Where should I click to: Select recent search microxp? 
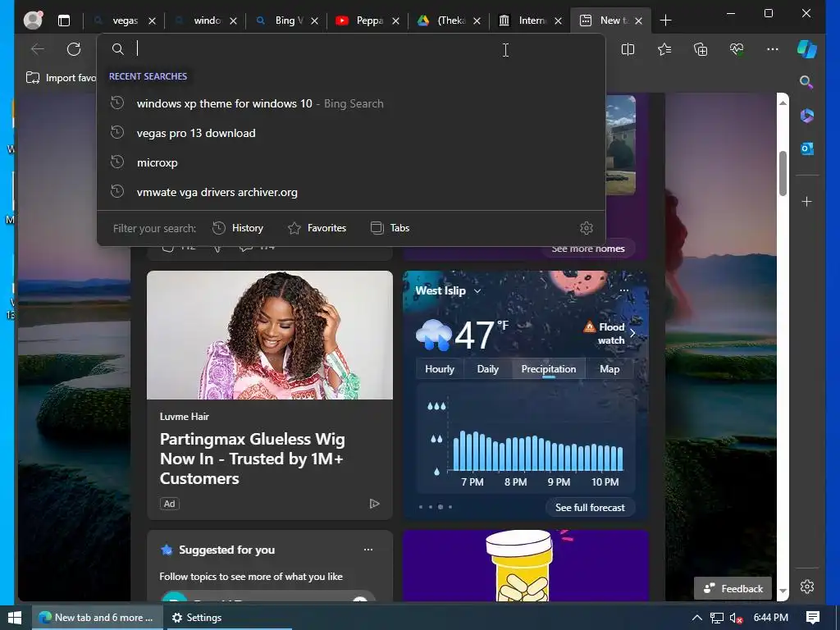(x=351, y=162)
